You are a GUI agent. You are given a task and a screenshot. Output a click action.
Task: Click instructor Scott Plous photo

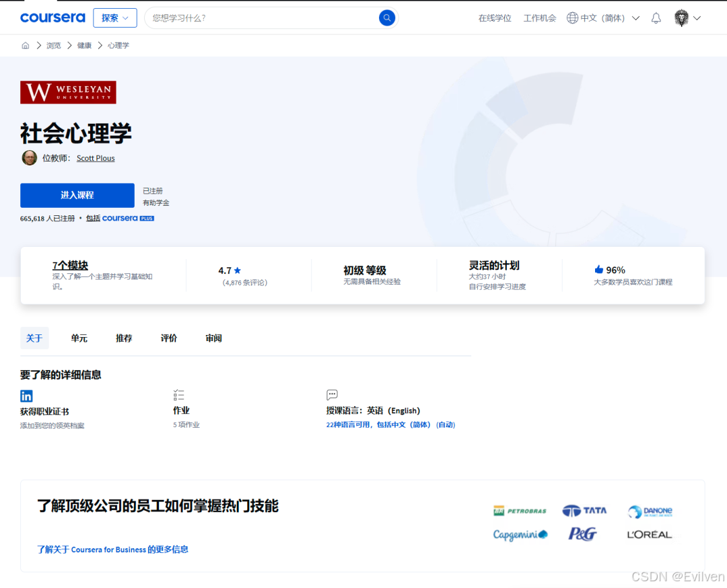click(x=29, y=158)
